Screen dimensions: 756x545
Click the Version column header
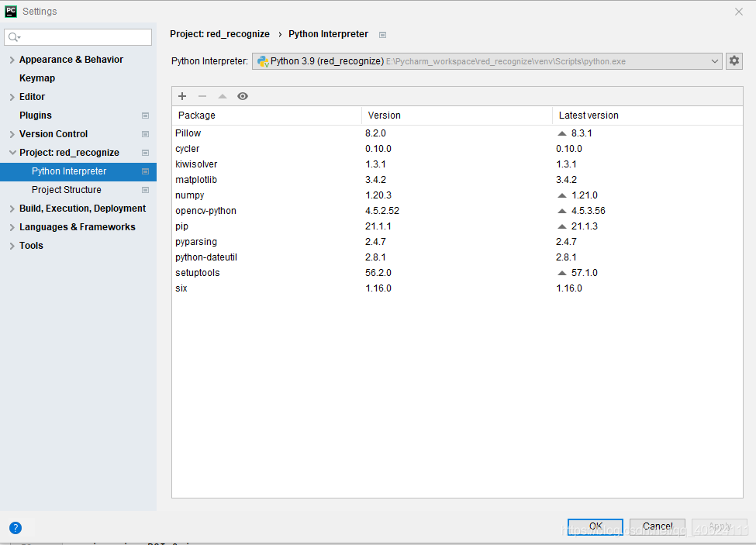coord(457,116)
